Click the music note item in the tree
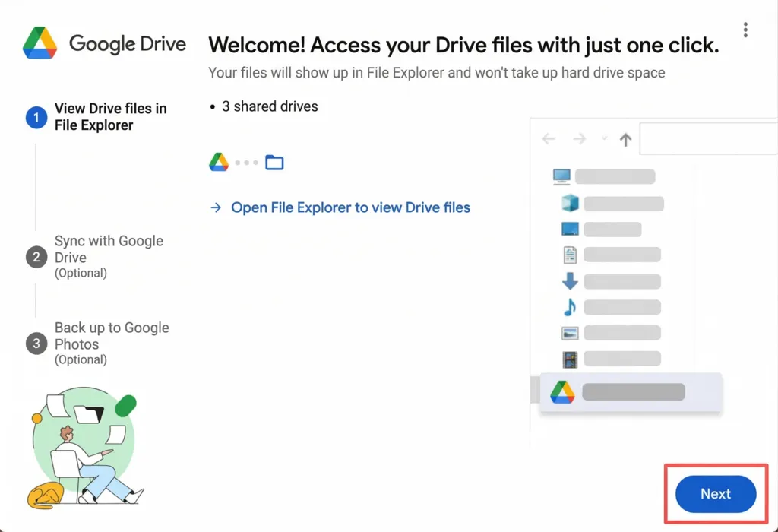778x532 pixels. (x=569, y=307)
